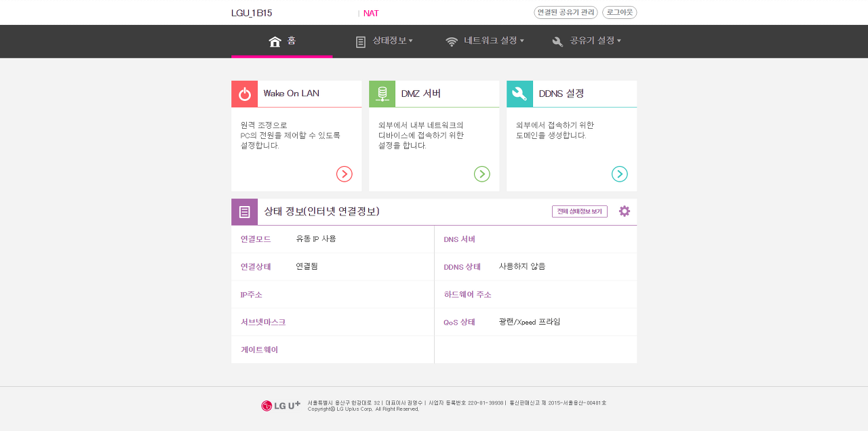This screenshot has width=868, height=431.
Task: Select the home house icon in the navbar
Action: (275, 41)
